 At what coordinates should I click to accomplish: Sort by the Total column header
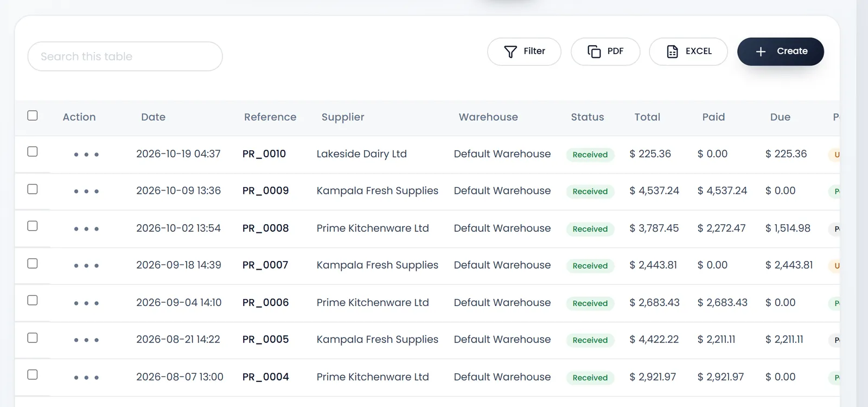pos(648,117)
